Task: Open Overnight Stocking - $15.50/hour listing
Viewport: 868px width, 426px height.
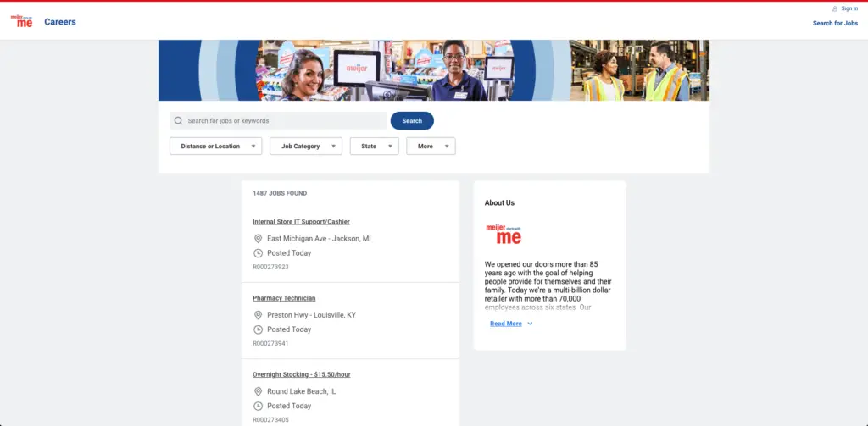Action: 302,374
